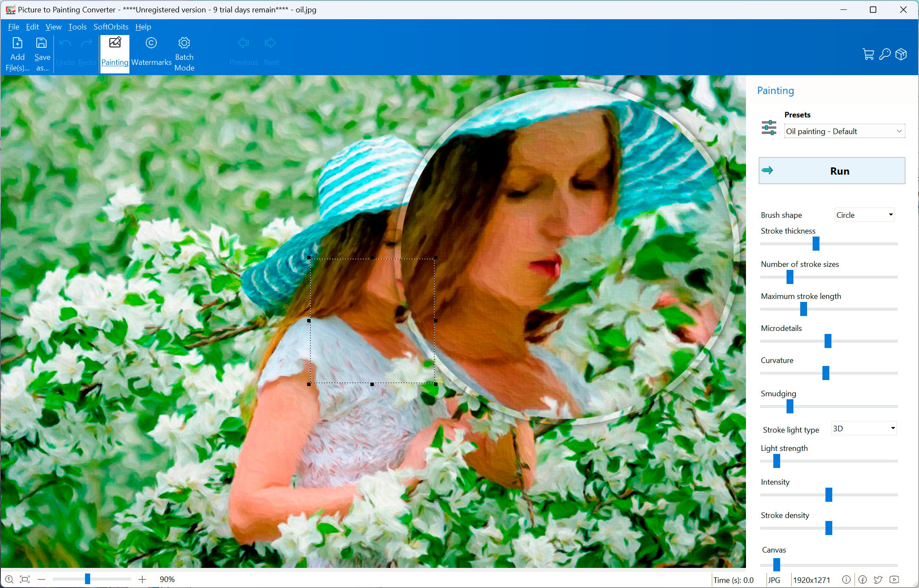Open the SoftOrbits menu
The width and height of the screenshot is (919, 588).
point(111,26)
